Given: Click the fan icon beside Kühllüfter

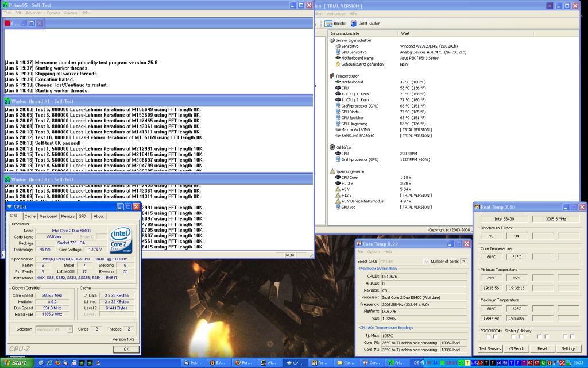Looking at the screenshot, I should coord(332,147).
